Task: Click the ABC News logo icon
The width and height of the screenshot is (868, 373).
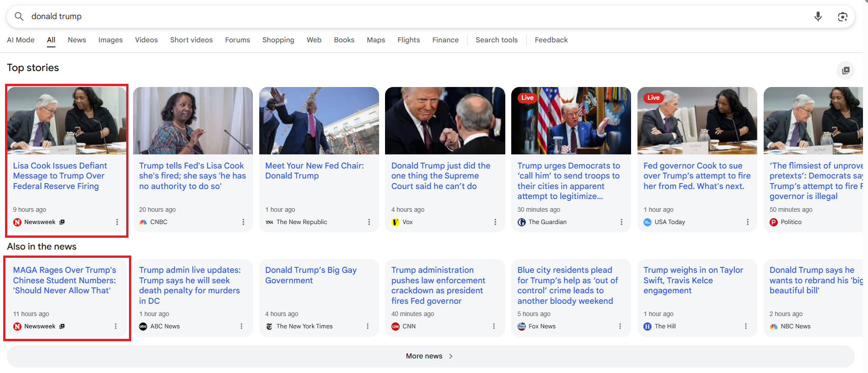Action: pos(143,327)
